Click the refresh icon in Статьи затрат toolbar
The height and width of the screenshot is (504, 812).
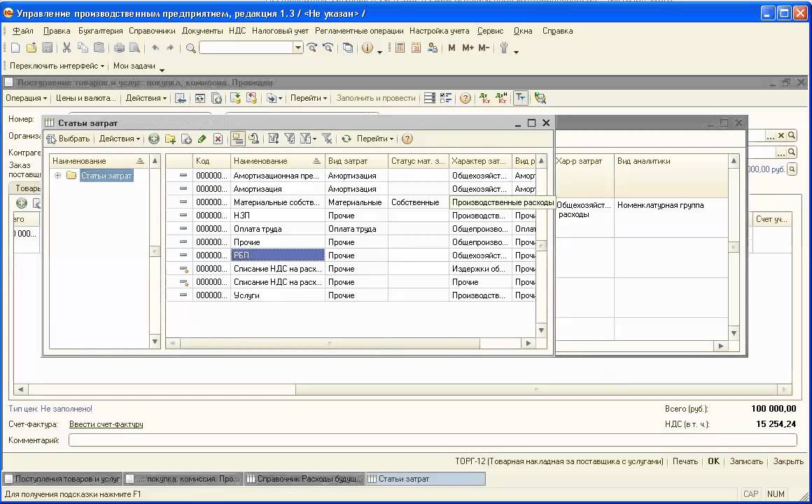[x=346, y=139]
